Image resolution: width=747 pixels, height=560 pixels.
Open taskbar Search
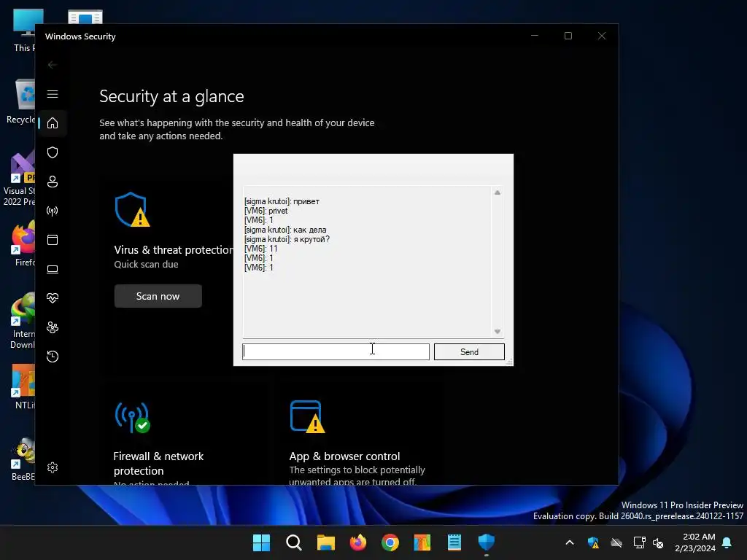(294, 542)
